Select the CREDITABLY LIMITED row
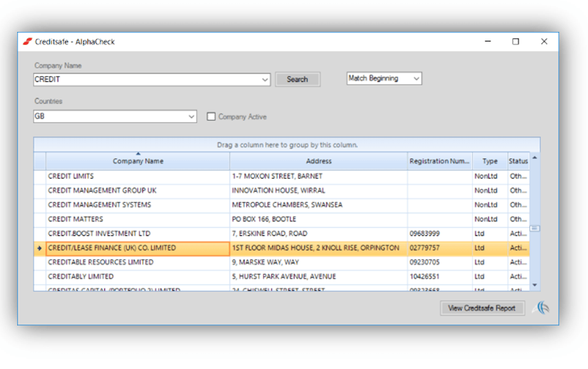The height and width of the screenshot is (369, 588). [281, 276]
